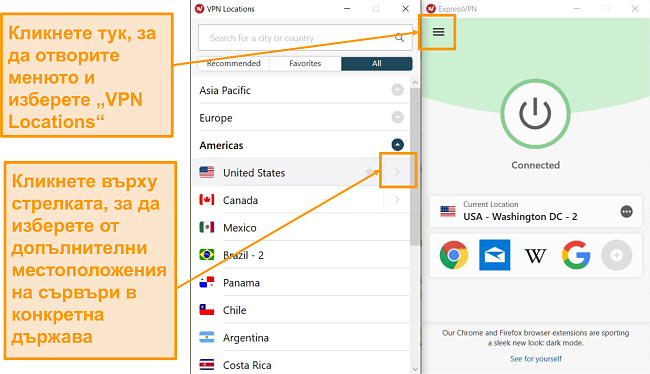Choose Canada from the list
This screenshot has height=374, width=650.
tap(240, 200)
